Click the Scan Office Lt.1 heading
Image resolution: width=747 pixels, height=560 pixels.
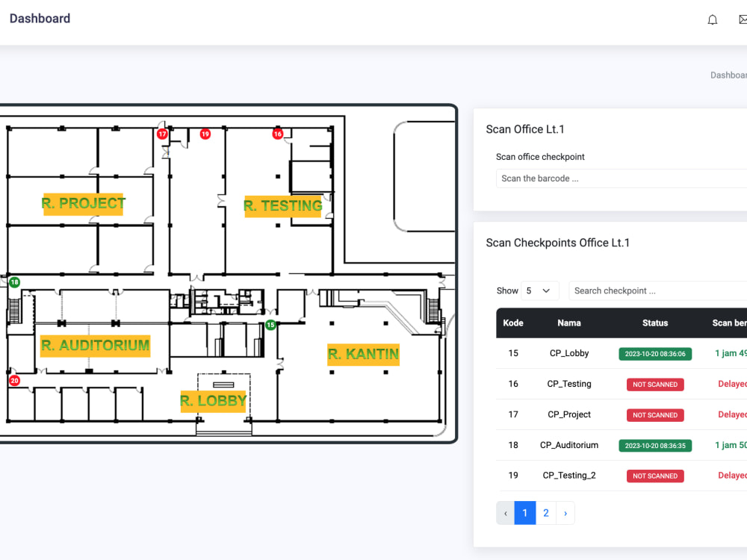(525, 129)
